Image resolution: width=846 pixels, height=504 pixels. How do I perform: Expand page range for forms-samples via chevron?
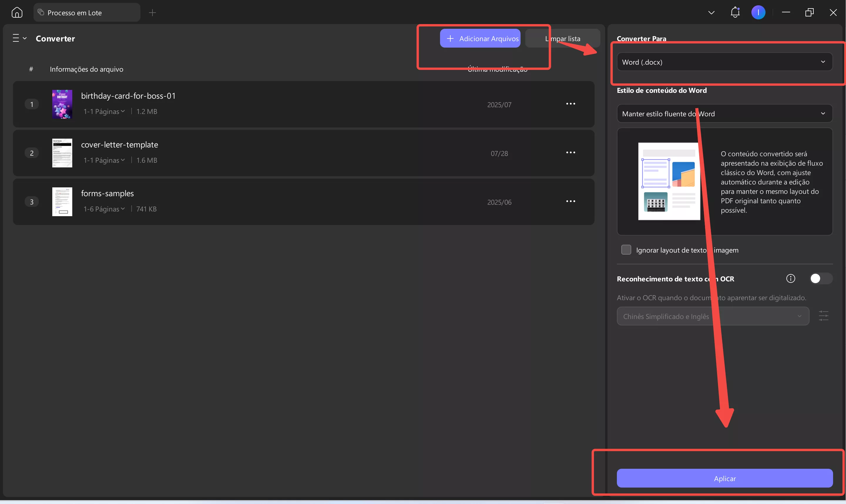pos(123,209)
